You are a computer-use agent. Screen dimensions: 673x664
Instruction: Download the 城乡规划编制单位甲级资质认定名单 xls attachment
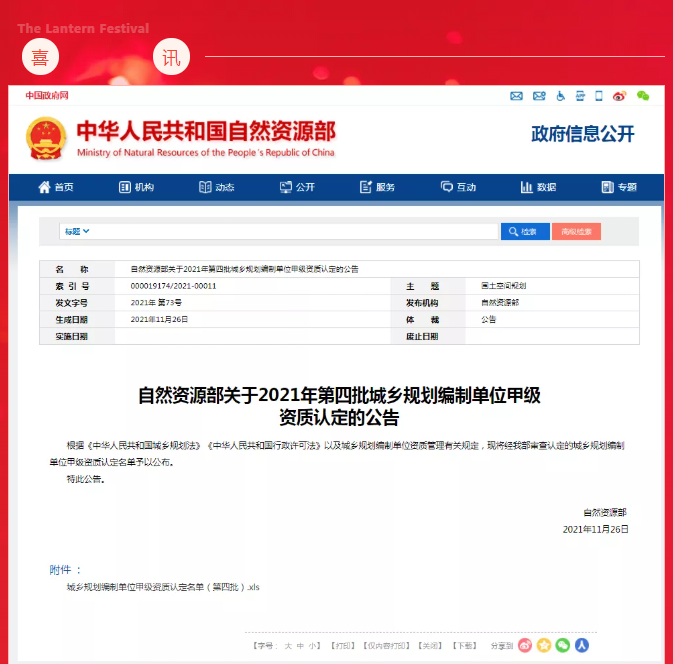point(163,588)
